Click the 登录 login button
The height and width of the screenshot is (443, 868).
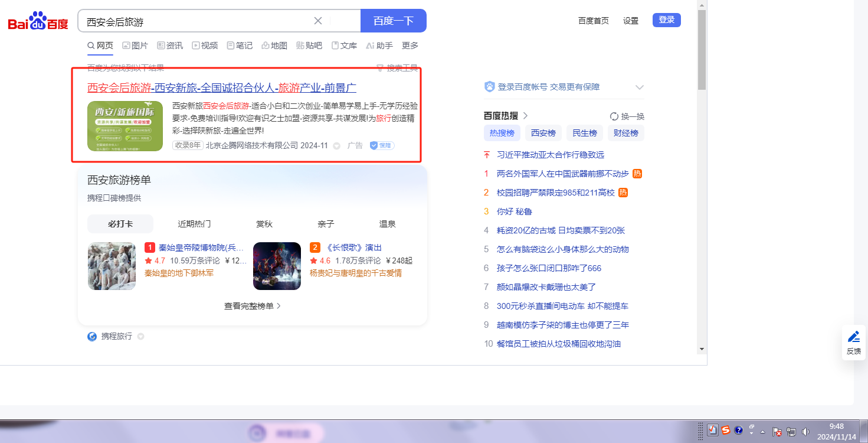click(666, 20)
